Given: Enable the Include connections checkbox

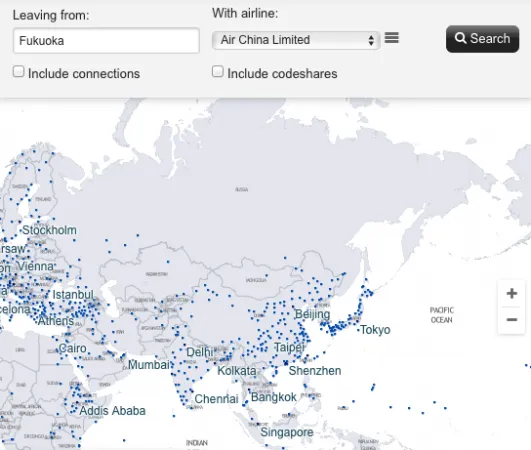Looking at the screenshot, I should pyautogui.click(x=19, y=71).
